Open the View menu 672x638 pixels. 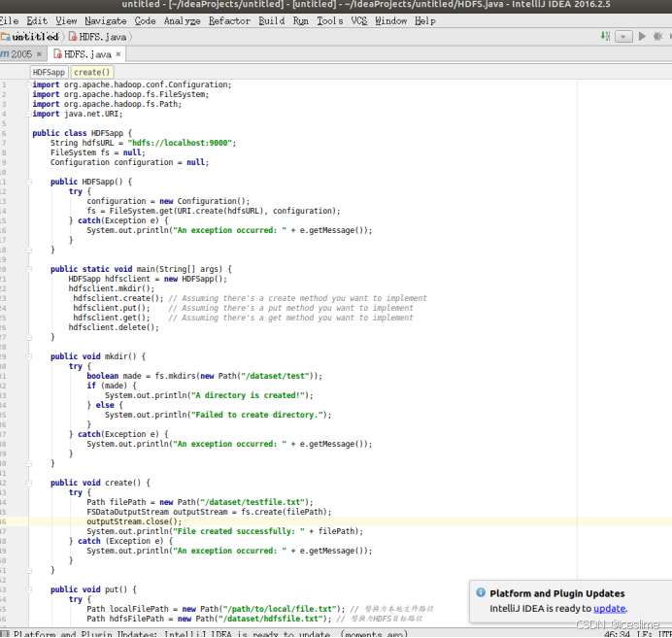tap(66, 20)
